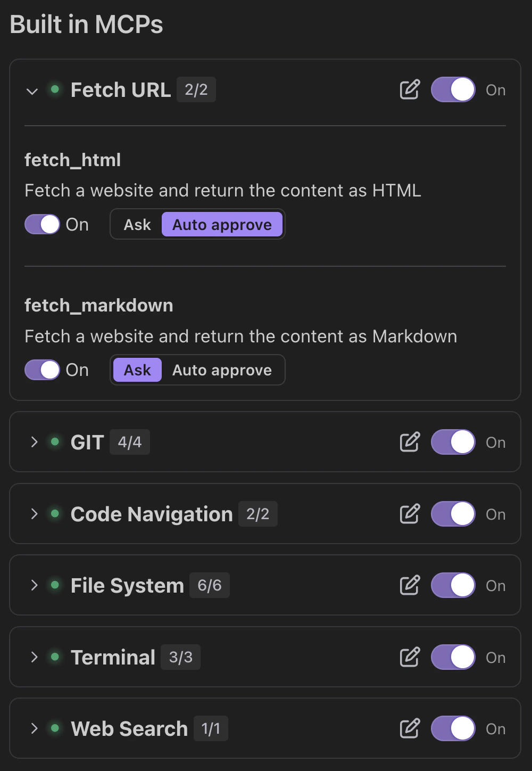The width and height of the screenshot is (532, 771).
Task: Click the edit pencil icon for GIT
Action: tap(409, 442)
